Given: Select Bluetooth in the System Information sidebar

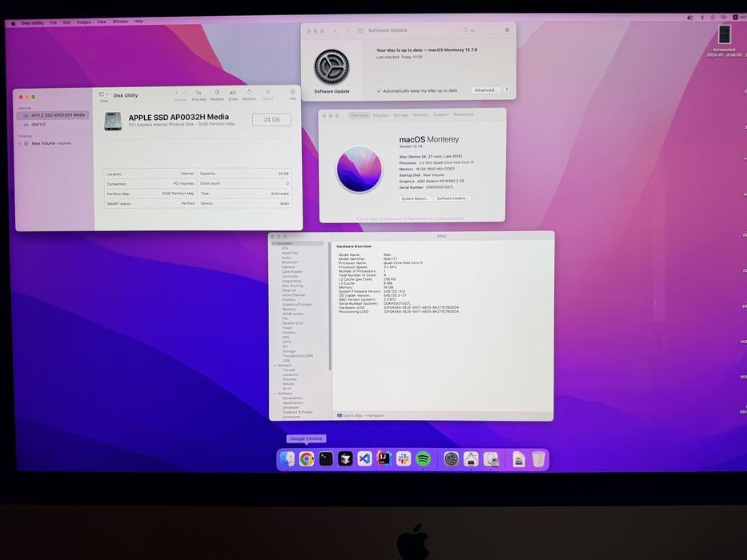Looking at the screenshot, I should 290,262.
